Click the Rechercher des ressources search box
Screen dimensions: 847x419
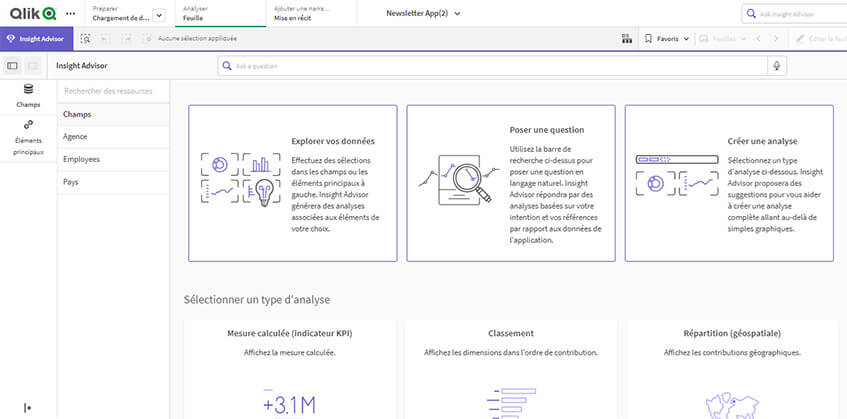click(113, 91)
